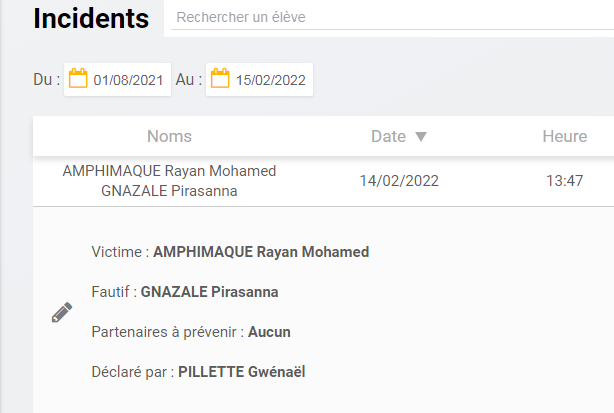Open the end date calendar icon
The width and height of the screenshot is (614, 413).
(220, 80)
